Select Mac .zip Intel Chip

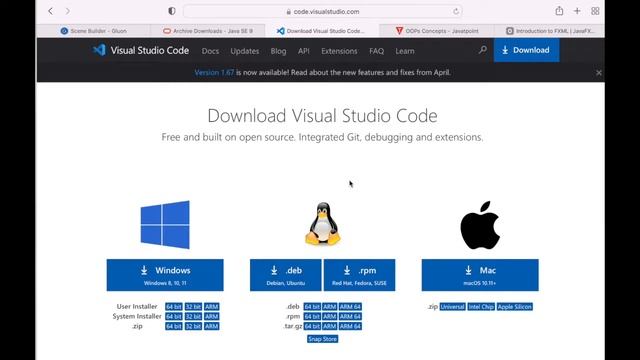[481, 307]
